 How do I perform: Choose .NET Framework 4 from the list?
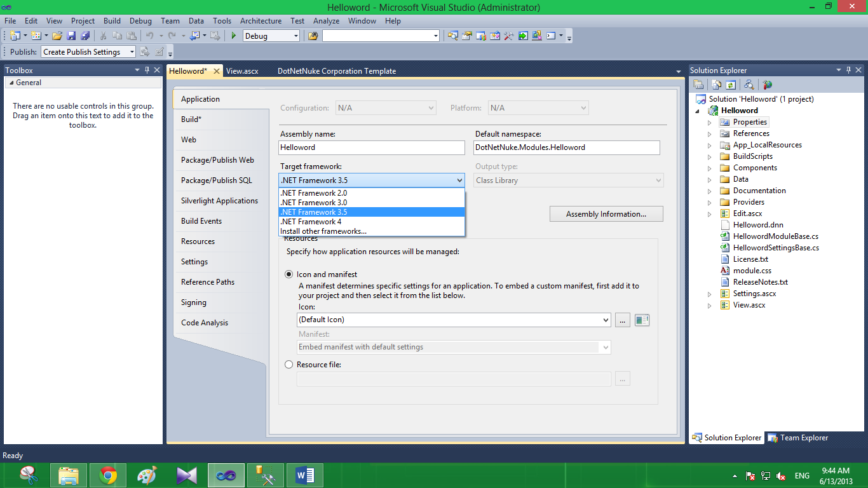pyautogui.click(x=372, y=222)
